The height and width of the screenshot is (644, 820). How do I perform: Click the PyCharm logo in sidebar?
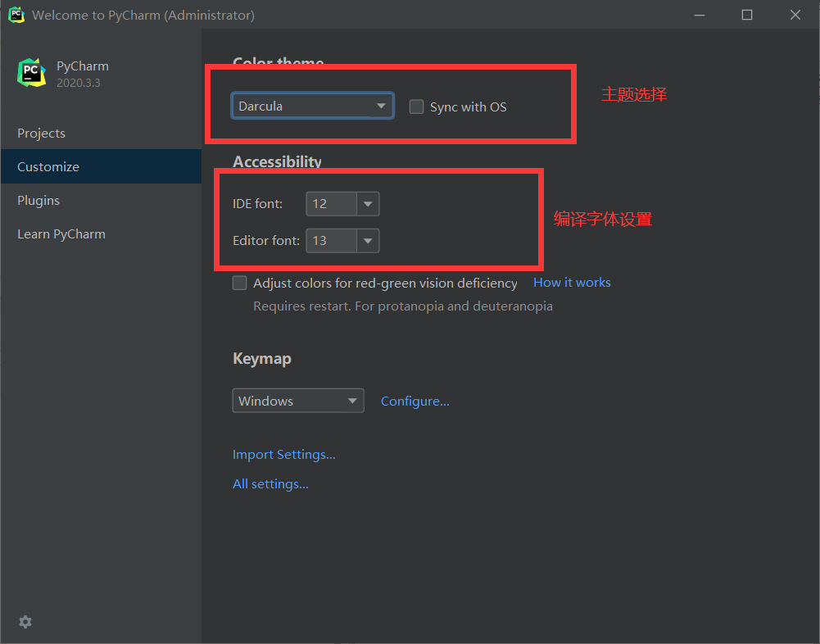coord(31,73)
